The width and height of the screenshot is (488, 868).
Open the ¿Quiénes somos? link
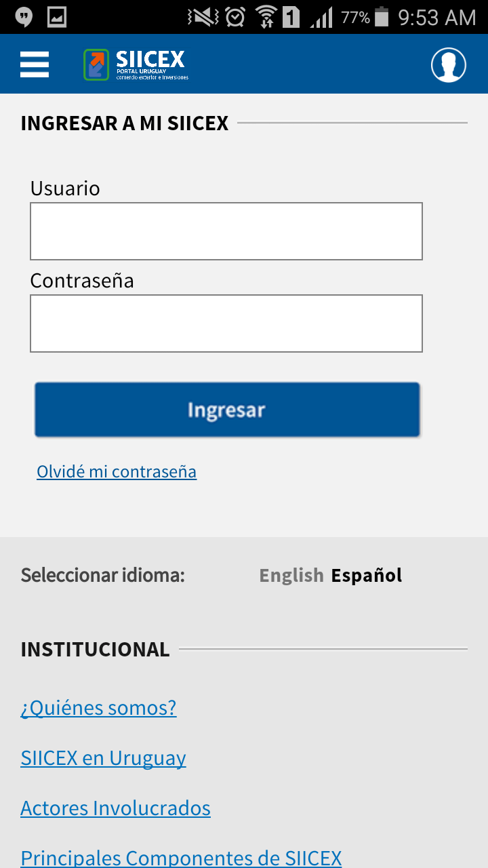pyautogui.click(x=98, y=708)
